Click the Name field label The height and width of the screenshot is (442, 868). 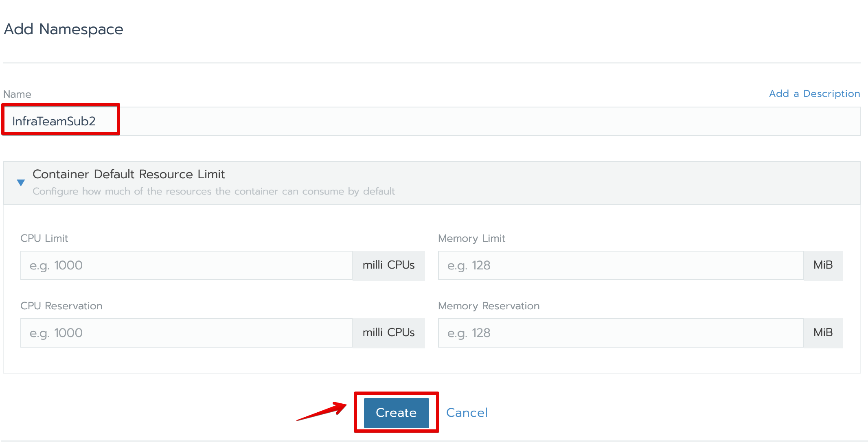(x=17, y=94)
